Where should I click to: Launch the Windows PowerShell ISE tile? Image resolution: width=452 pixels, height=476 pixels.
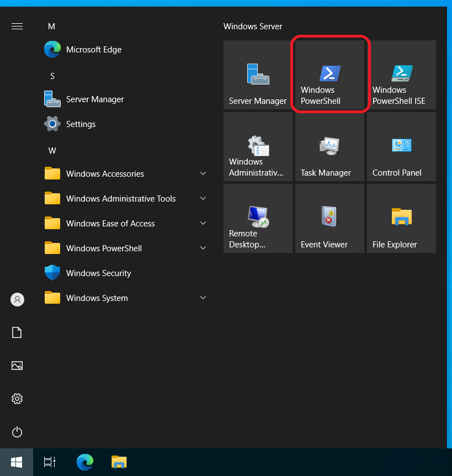tap(401, 75)
